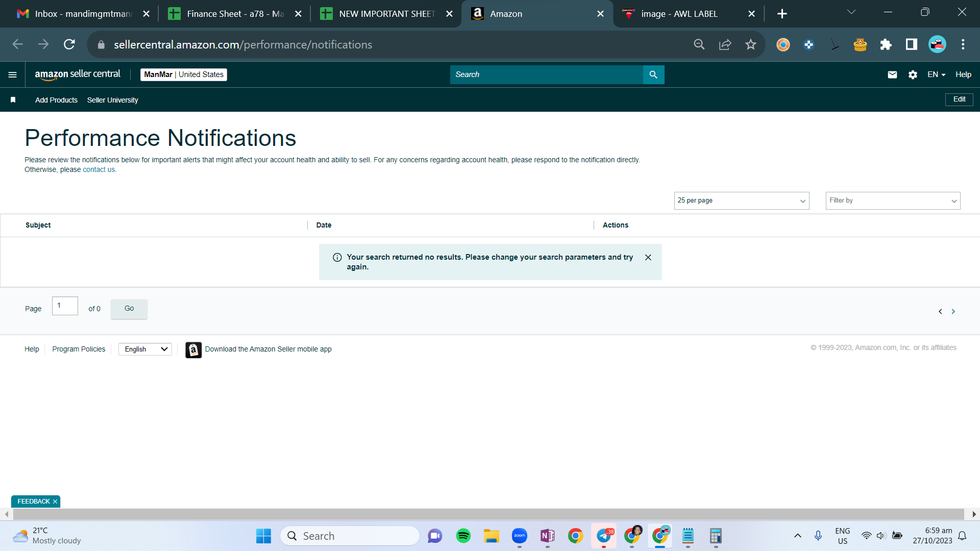
Task: Open the clock and date panel
Action: coord(933,536)
